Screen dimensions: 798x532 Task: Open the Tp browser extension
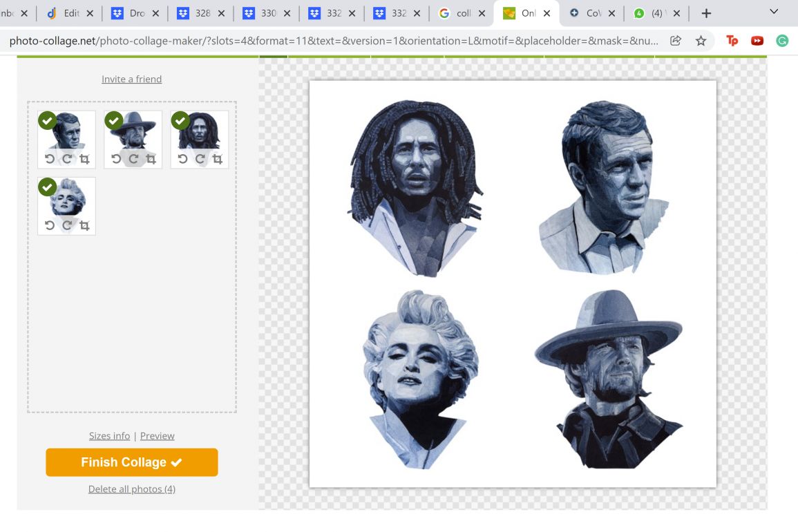pyautogui.click(x=732, y=41)
